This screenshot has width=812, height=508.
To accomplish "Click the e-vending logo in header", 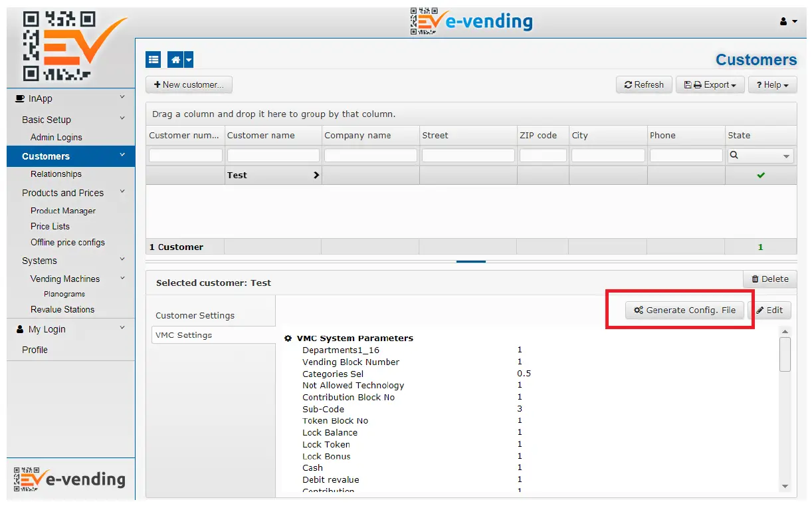I will [x=471, y=21].
